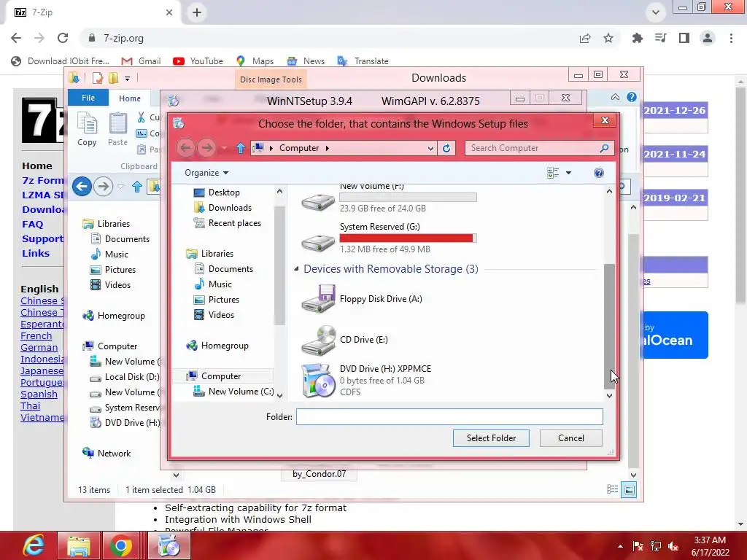The height and width of the screenshot is (560, 747).
Task: Click Copy icon in Downloads ribbon
Action: point(87,128)
